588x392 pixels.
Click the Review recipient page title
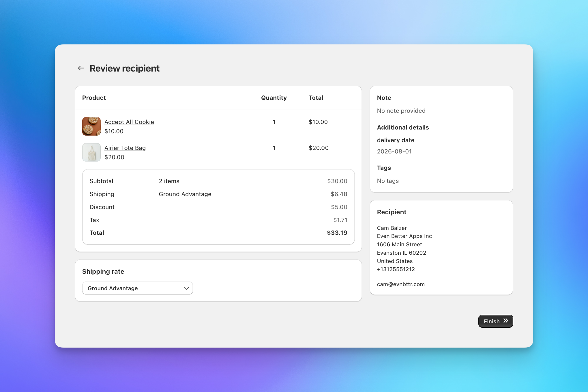pyautogui.click(x=124, y=68)
